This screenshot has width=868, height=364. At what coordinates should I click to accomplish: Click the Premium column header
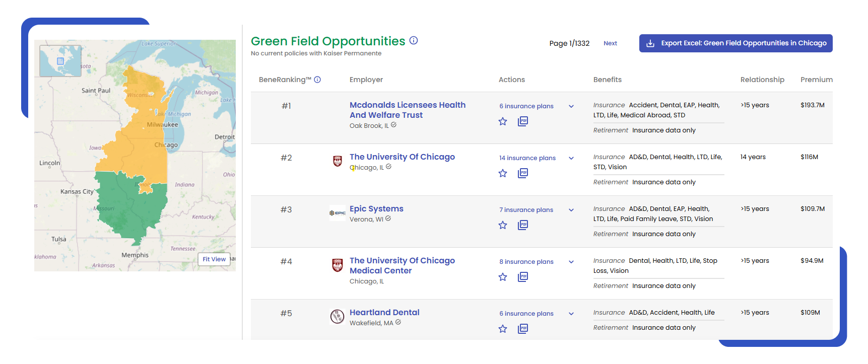[x=817, y=80]
